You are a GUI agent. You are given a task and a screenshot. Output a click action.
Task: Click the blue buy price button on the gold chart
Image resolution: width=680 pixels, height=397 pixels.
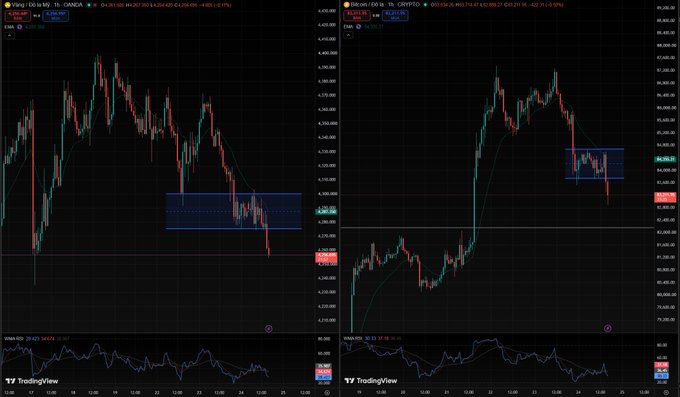pos(55,16)
